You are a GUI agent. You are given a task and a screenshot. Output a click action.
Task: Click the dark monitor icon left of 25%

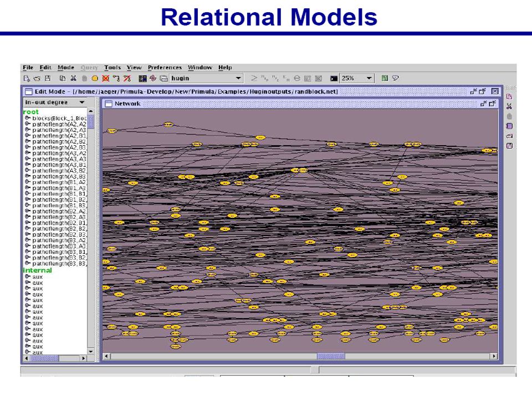coord(334,78)
